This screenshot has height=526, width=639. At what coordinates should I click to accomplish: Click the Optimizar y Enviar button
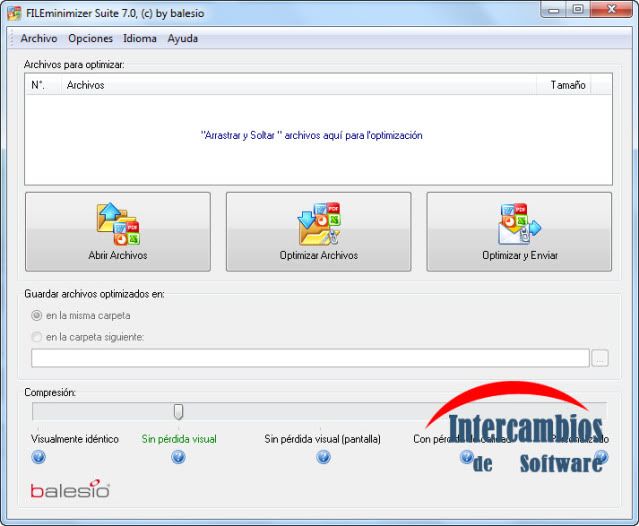coord(519,232)
